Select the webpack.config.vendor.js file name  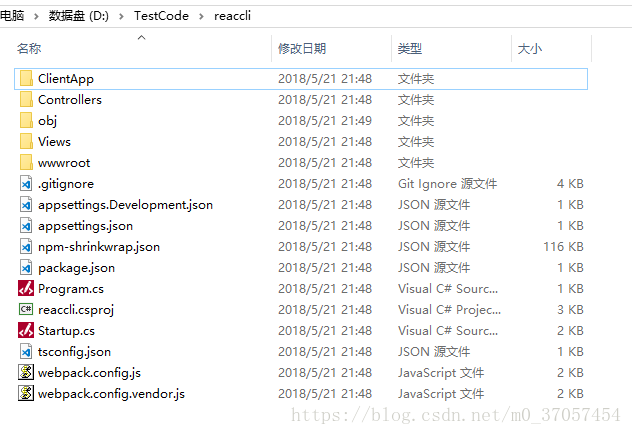point(111,393)
